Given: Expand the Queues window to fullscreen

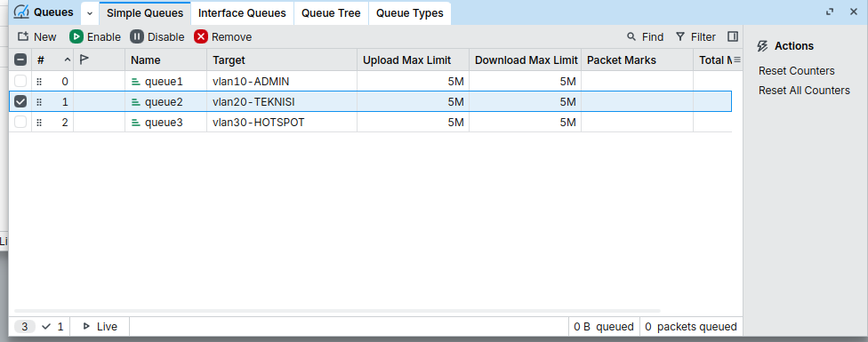Looking at the screenshot, I should click(829, 12).
